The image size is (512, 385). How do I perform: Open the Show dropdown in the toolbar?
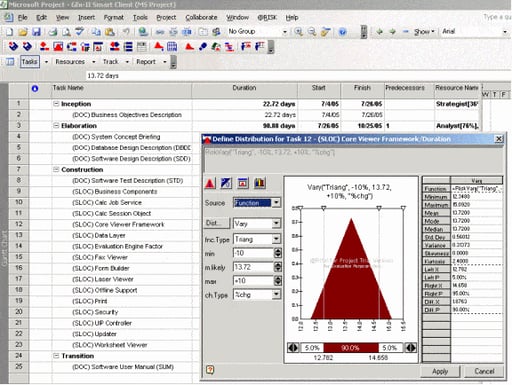coord(424,32)
